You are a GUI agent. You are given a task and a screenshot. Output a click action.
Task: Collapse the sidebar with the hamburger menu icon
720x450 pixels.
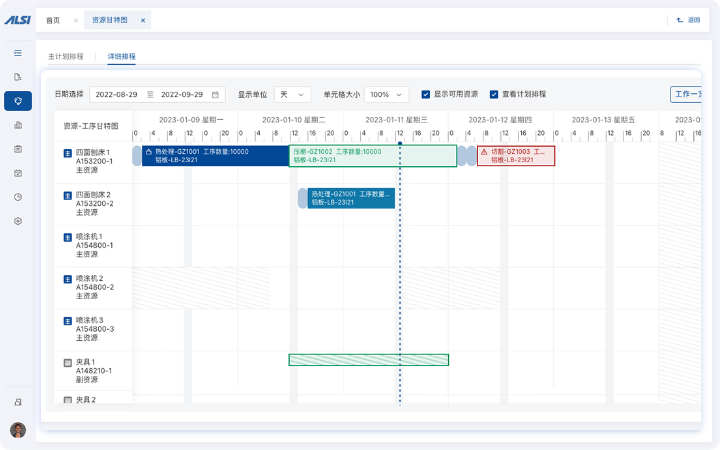(18, 53)
